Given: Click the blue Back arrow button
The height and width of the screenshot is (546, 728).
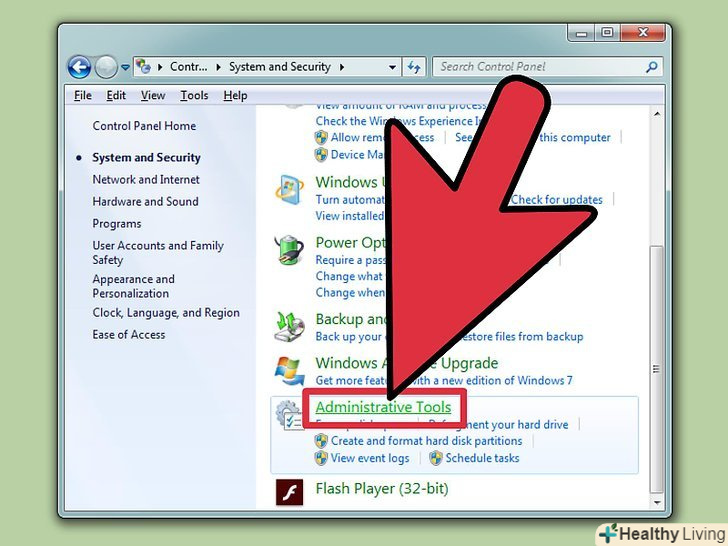Looking at the screenshot, I should (79, 67).
